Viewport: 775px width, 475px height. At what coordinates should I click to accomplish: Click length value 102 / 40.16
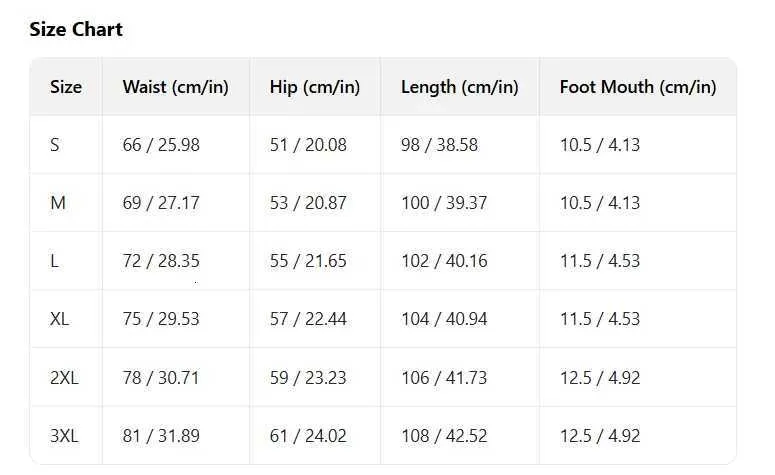pyautogui.click(x=444, y=261)
